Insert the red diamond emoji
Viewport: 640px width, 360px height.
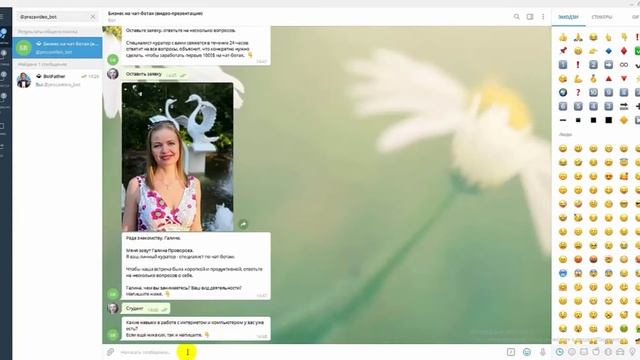point(624,51)
